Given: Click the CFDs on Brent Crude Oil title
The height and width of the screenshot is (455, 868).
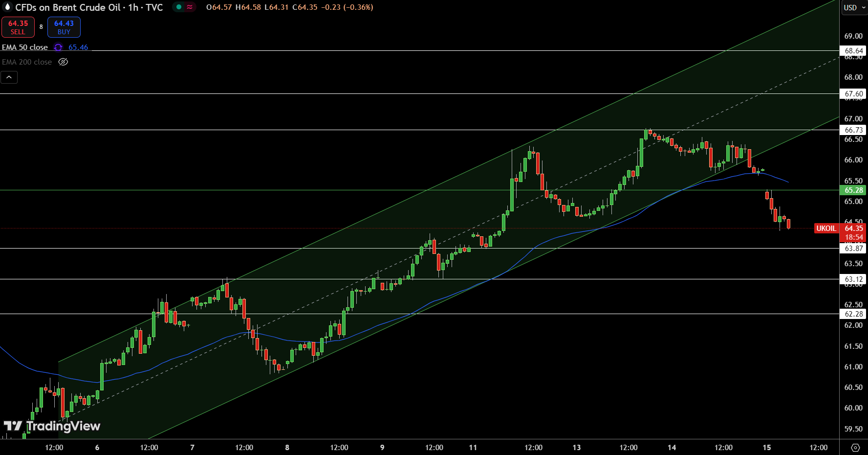Looking at the screenshot, I should tap(68, 7).
